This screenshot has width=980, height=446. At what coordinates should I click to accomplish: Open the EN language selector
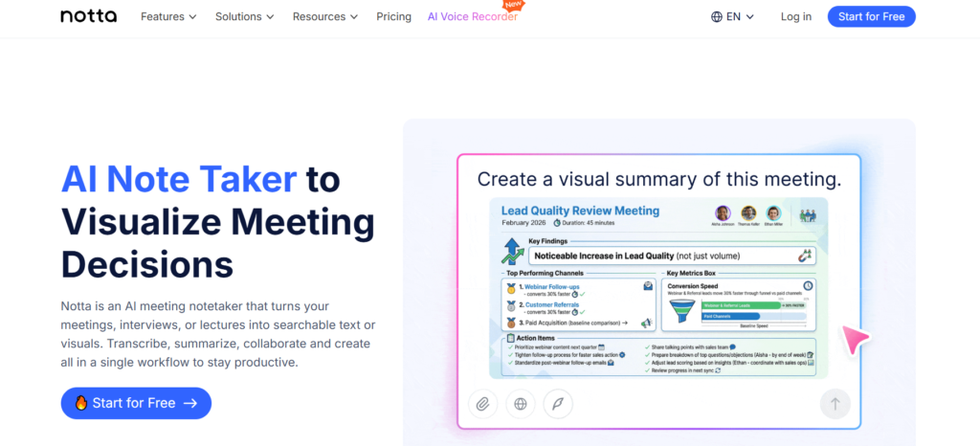coord(732,17)
